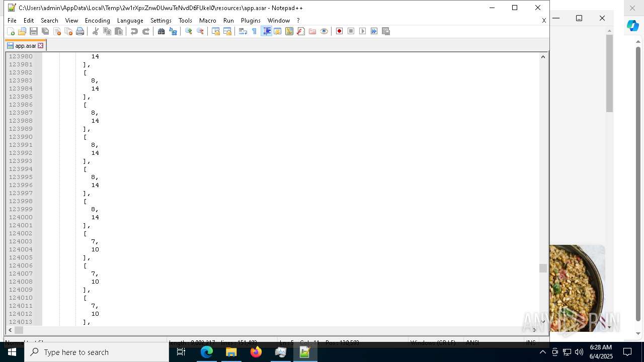
Task: Close document using menu bar X
Action: pos(544,21)
